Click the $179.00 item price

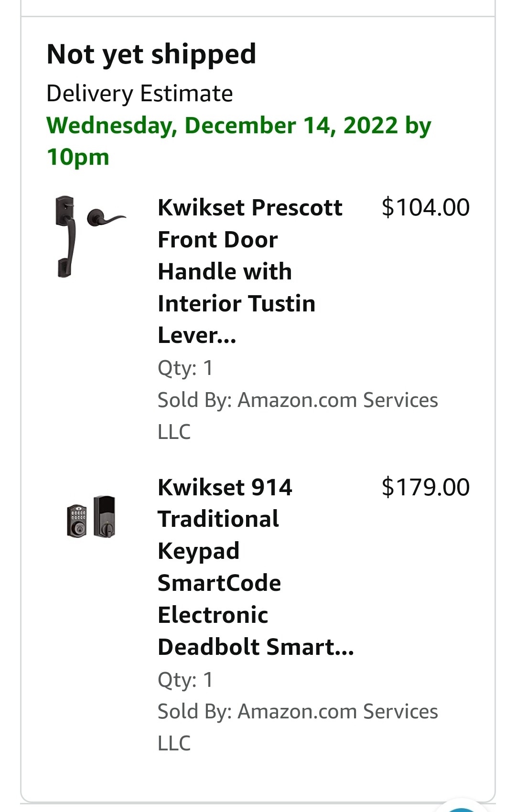(425, 488)
